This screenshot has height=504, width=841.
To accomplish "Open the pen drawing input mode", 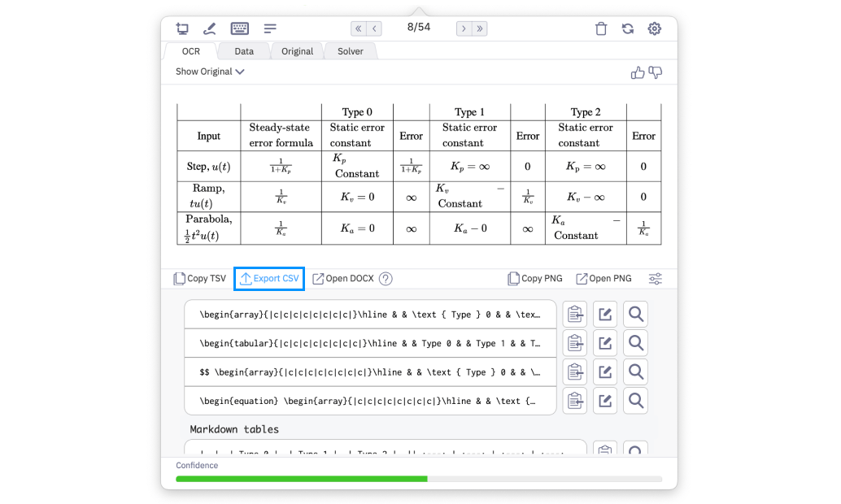I will coord(210,28).
